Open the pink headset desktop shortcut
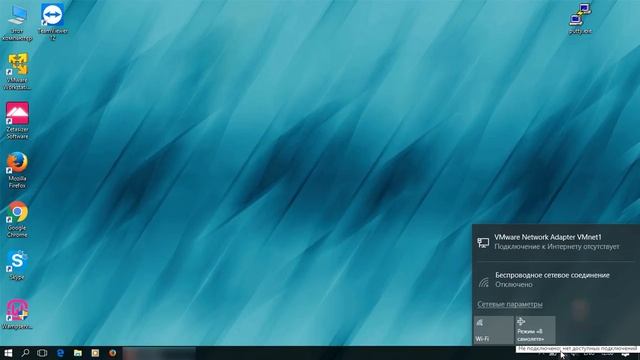 click(17, 314)
